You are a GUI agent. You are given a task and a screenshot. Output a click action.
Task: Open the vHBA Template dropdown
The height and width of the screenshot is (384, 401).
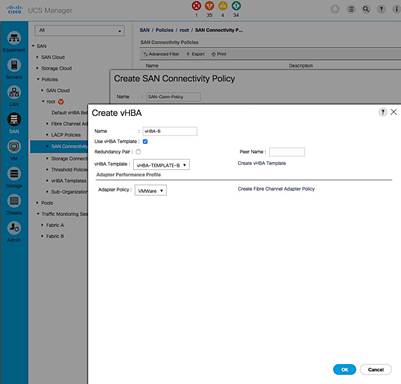point(161,165)
